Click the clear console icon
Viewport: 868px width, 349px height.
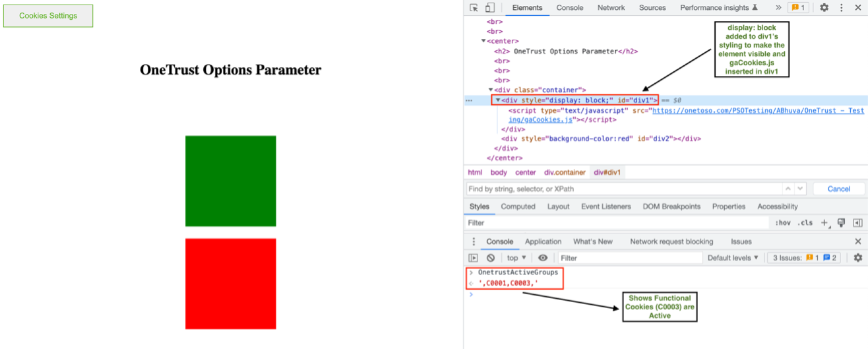tap(491, 258)
